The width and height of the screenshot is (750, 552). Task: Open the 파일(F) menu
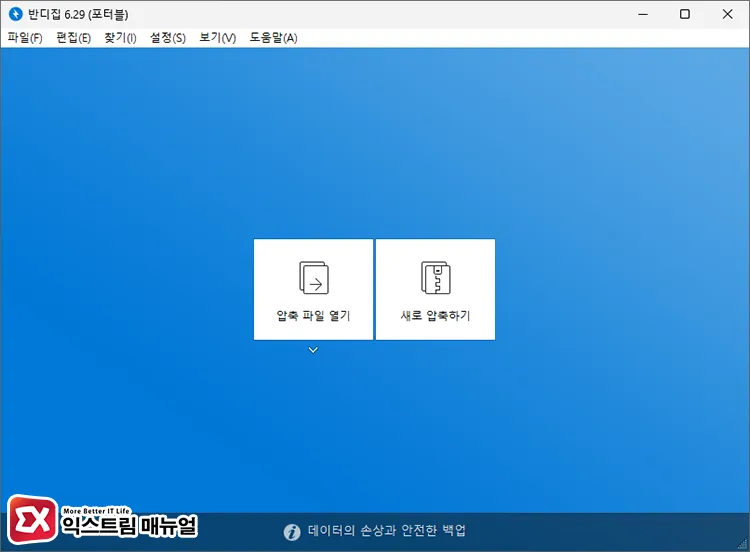click(25, 38)
